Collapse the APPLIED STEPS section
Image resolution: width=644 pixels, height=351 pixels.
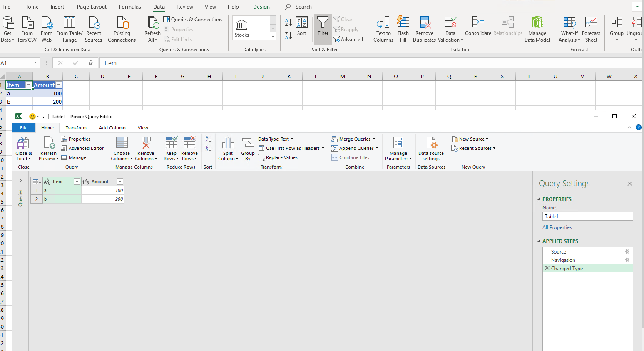click(x=538, y=241)
